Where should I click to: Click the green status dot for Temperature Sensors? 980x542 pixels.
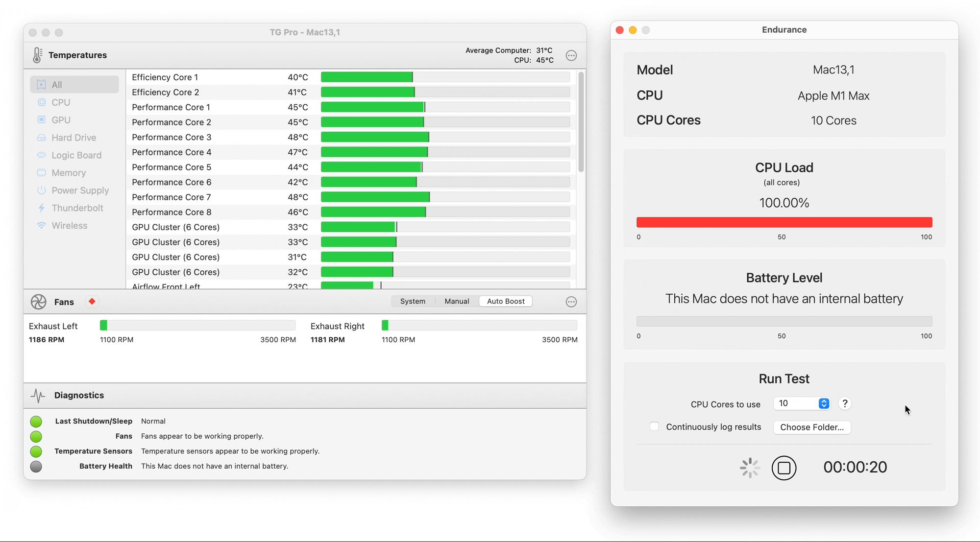[x=36, y=451]
